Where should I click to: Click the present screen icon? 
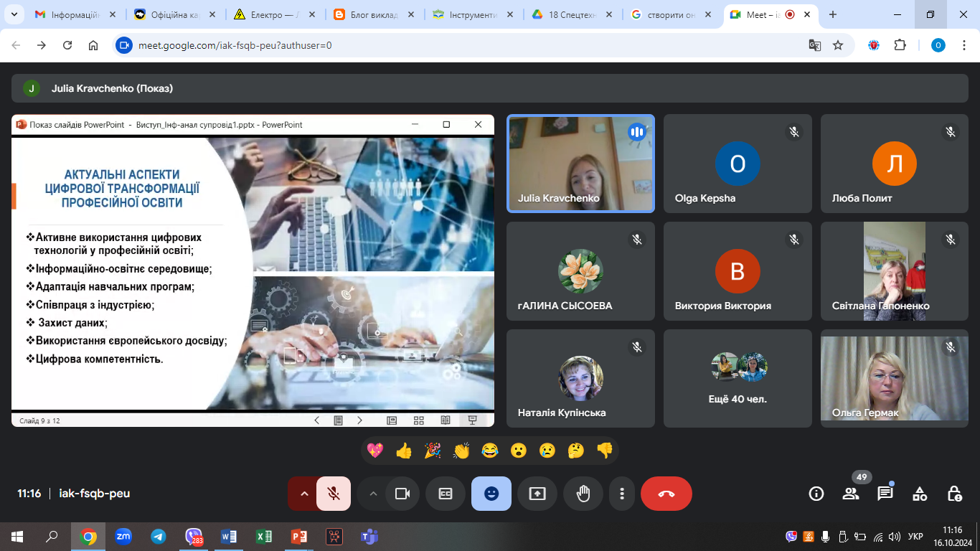[537, 494]
